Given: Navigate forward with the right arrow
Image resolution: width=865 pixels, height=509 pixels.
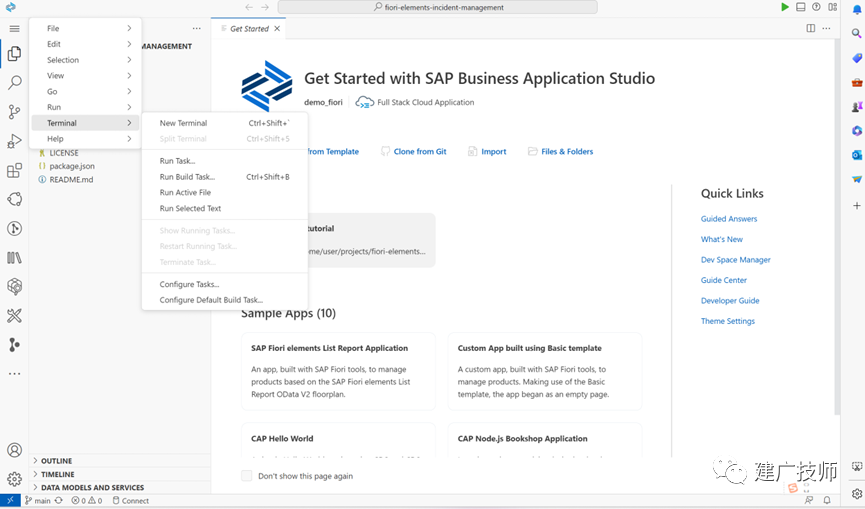Looking at the screenshot, I should [265, 7].
